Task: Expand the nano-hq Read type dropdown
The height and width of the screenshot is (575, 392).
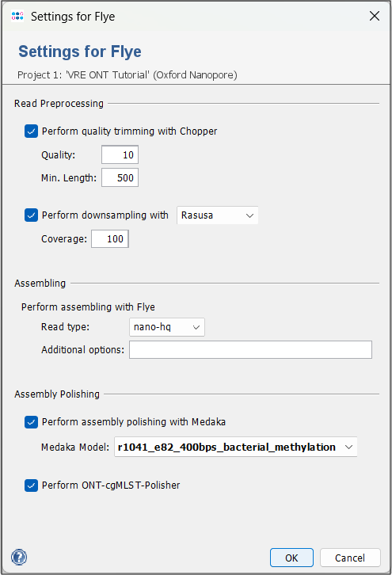Action: click(x=167, y=327)
